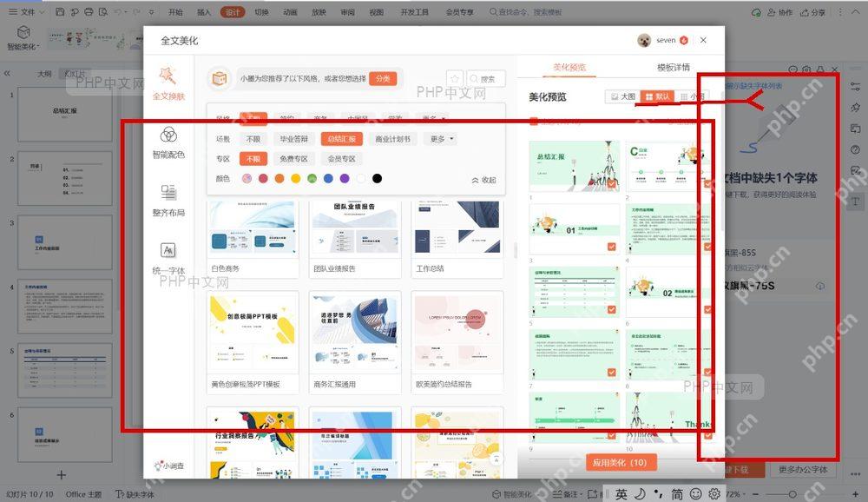Click the 协作 collaborate icon at top right
868x502 pixels.
[779, 11]
